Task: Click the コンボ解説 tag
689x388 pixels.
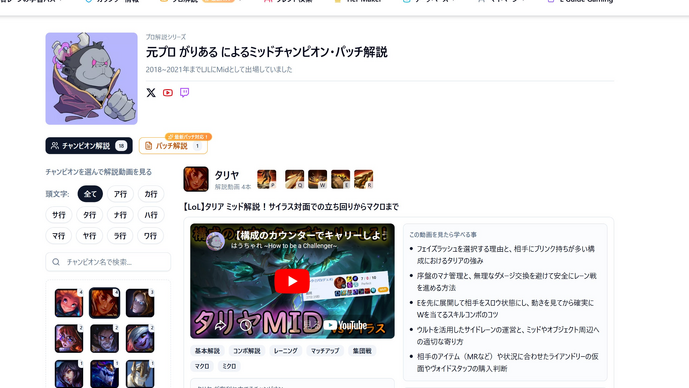Action: 247,351
